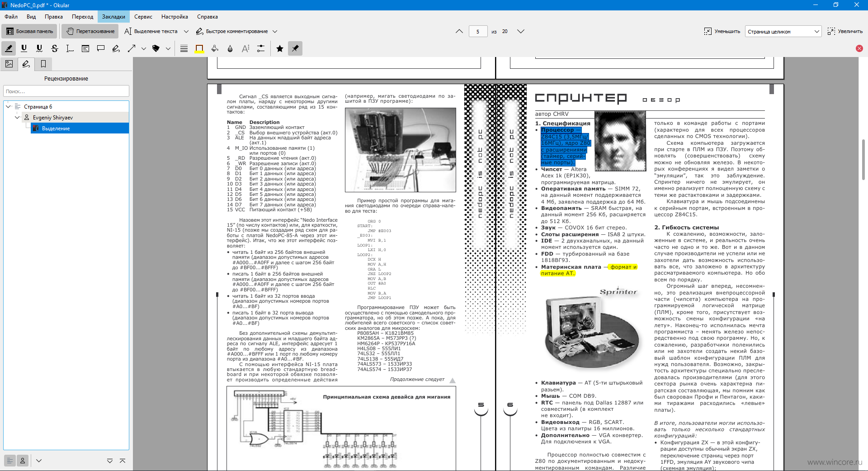Click the Уменьшить zoom out button
This screenshot has width=868, height=471.
click(x=722, y=31)
